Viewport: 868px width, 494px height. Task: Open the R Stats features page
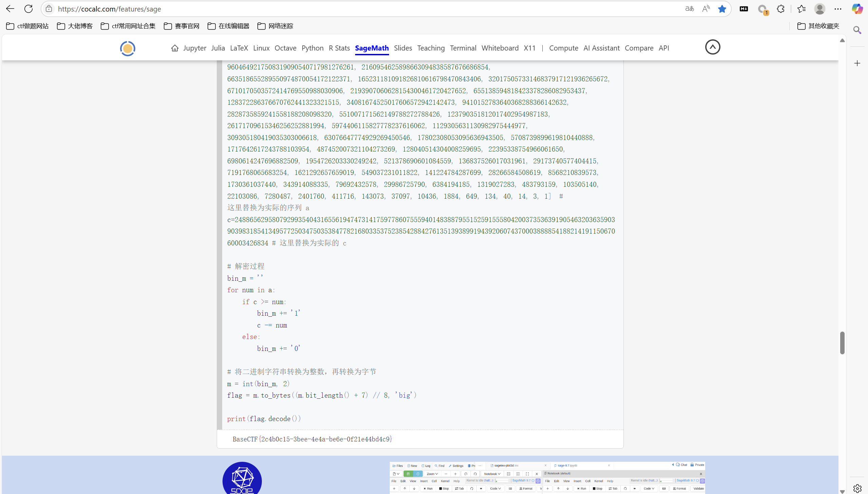pos(339,48)
